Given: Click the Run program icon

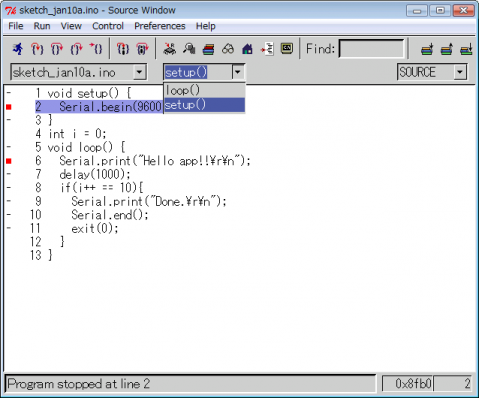Looking at the screenshot, I should click(18, 49).
